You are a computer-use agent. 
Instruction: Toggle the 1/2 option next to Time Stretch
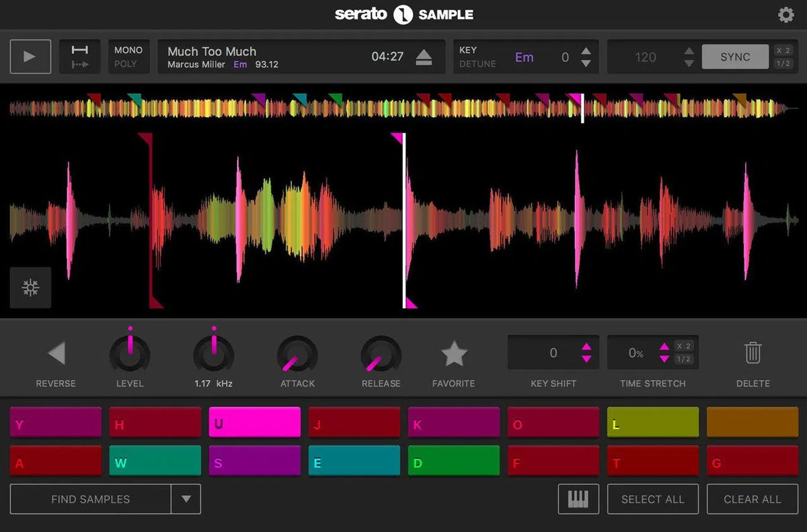pyautogui.click(x=683, y=358)
